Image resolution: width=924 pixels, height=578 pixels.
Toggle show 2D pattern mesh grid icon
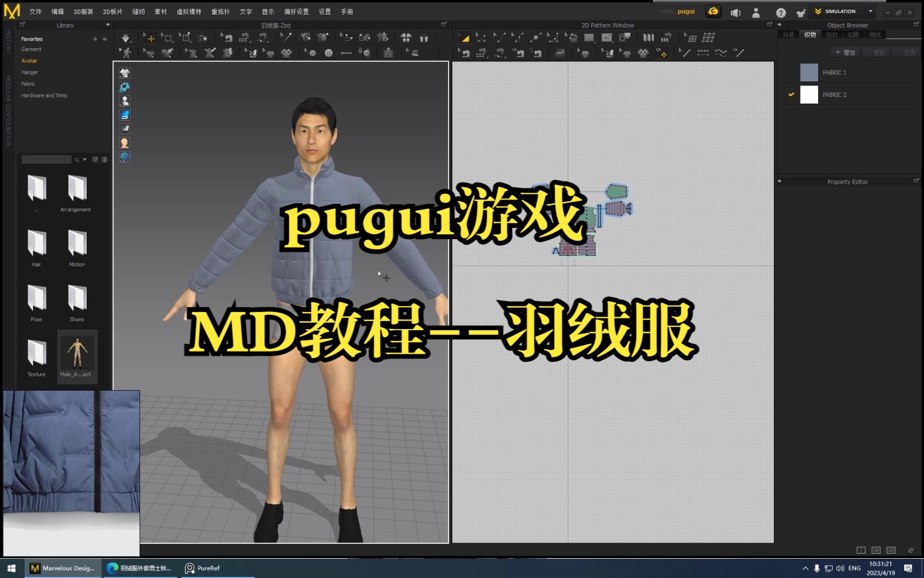[x=709, y=38]
